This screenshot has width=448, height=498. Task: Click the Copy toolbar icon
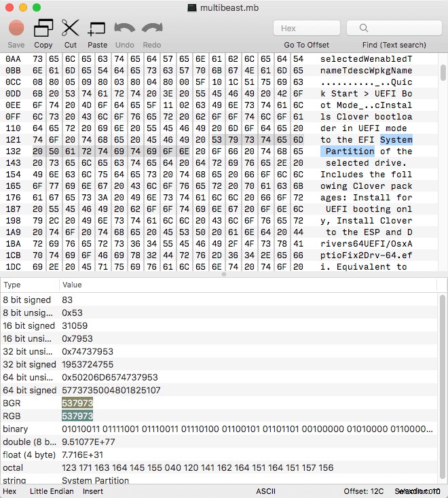click(x=43, y=29)
